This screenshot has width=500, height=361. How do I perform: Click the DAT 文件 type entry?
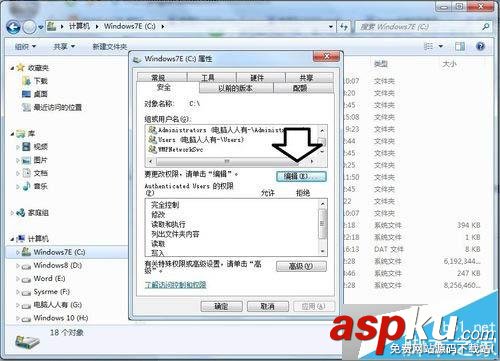tap(389, 249)
